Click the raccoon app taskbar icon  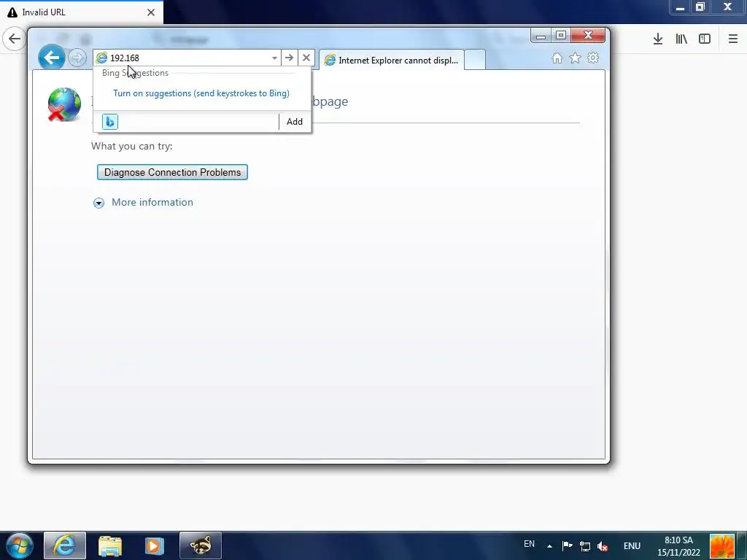click(x=201, y=545)
